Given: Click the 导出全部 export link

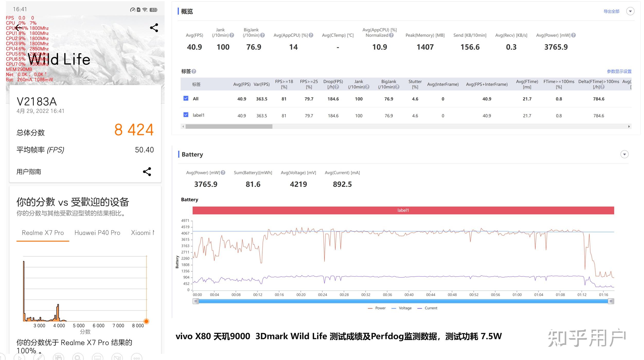Looking at the screenshot, I should coord(611,11).
